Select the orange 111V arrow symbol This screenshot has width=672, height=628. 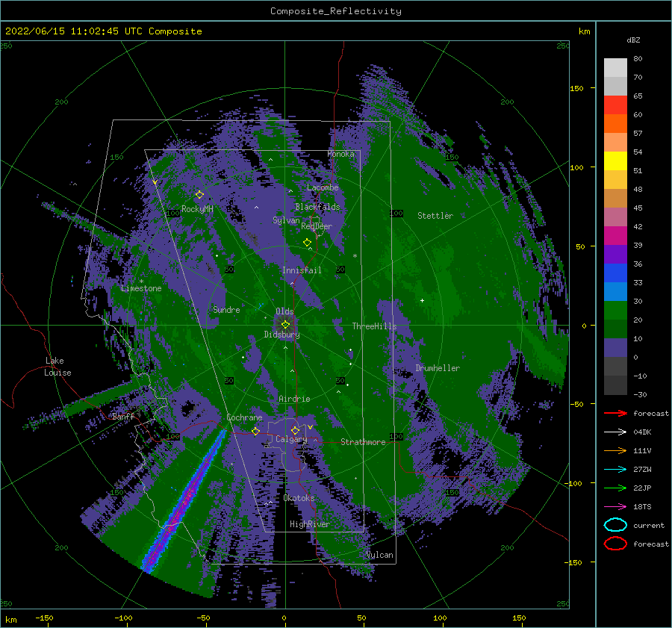point(615,450)
